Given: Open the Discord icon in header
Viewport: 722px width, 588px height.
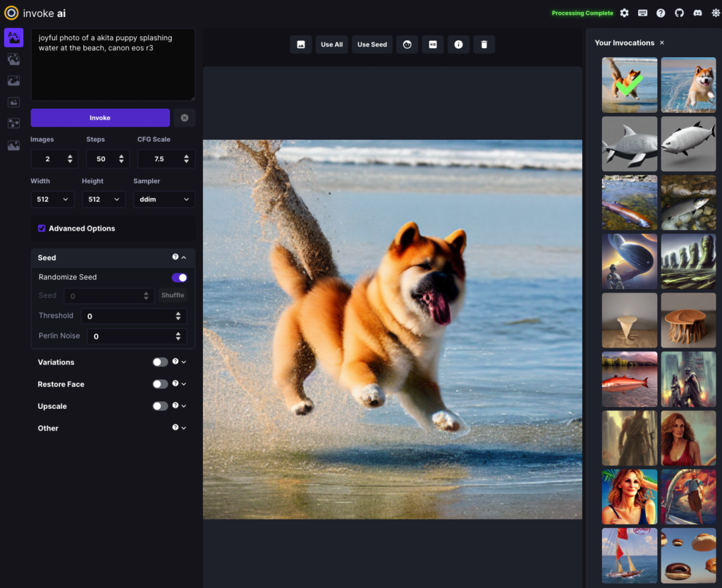Looking at the screenshot, I should pyautogui.click(x=697, y=13).
